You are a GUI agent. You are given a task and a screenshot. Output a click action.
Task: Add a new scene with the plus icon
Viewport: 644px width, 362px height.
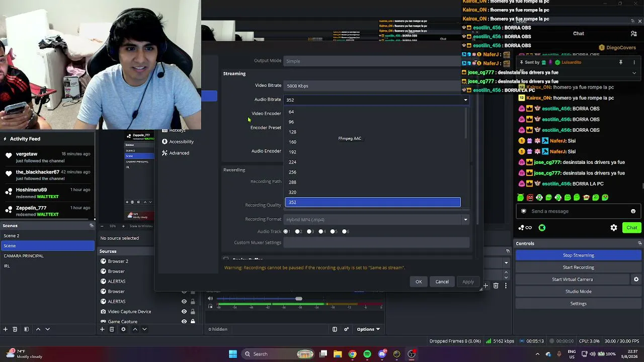pos(5,329)
